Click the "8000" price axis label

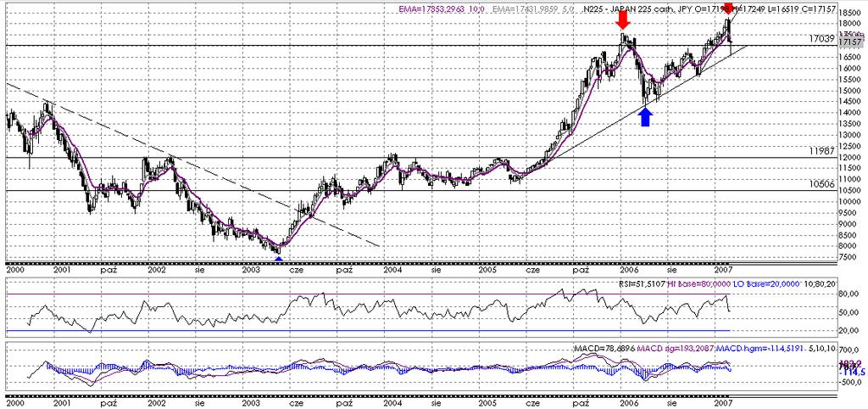tap(849, 246)
